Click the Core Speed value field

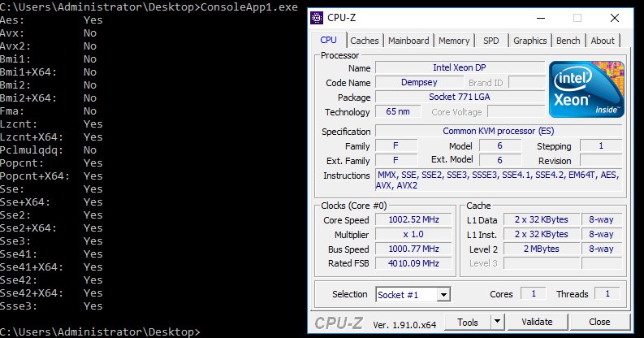coord(413,219)
